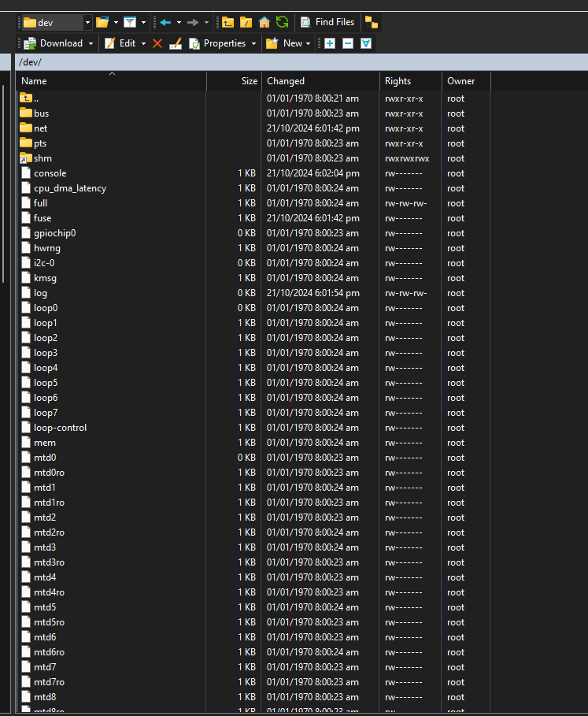Click the invert selection icon
The width and height of the screenshot is (588, 716).
point(366,43)
